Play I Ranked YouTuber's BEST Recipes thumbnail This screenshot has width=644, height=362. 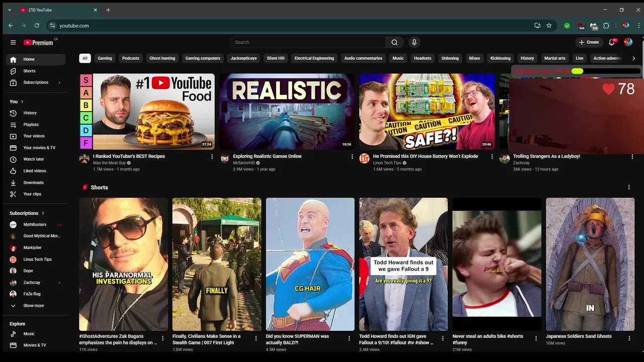[x=147, y=112]
